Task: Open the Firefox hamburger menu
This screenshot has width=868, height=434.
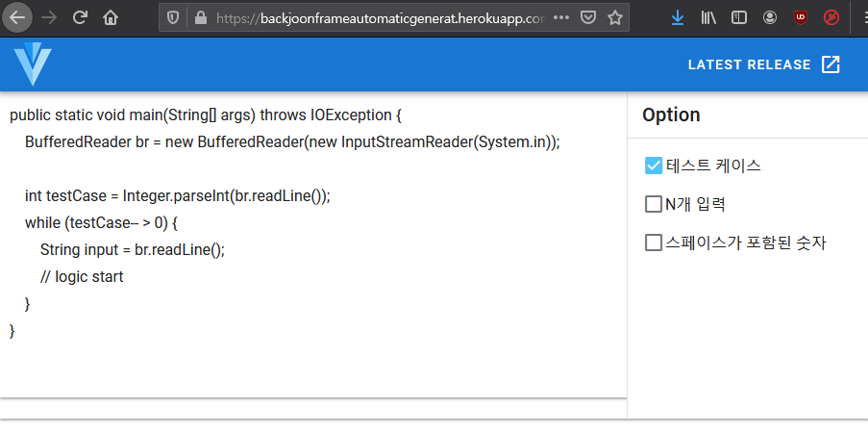Action: click(x=858, y=17)
